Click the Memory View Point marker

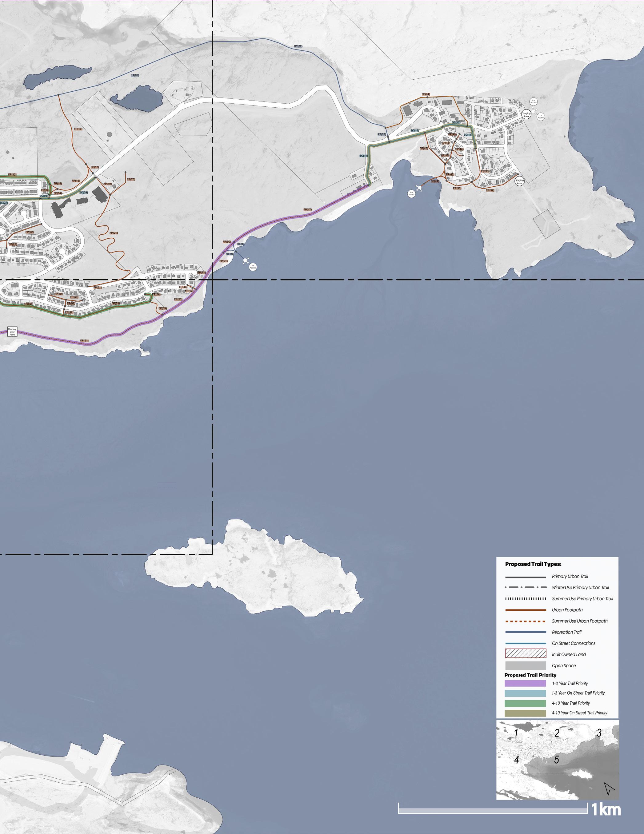[x=12, y=332]
